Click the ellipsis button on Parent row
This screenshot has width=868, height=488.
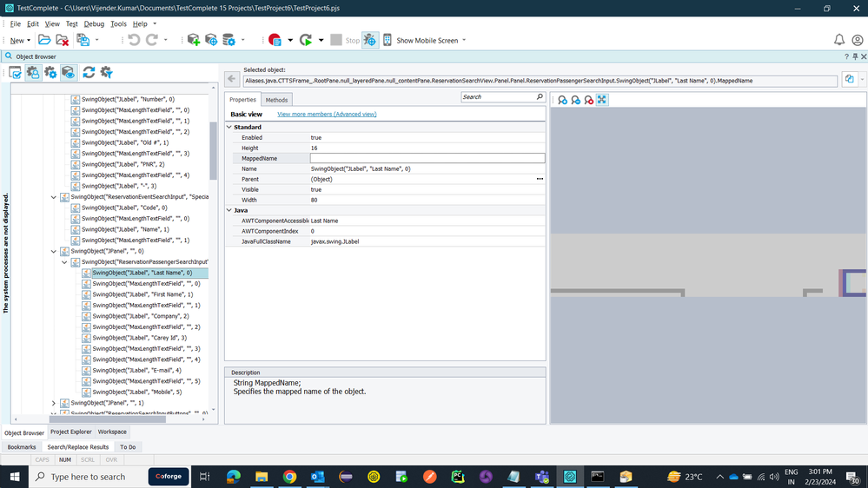540,179
